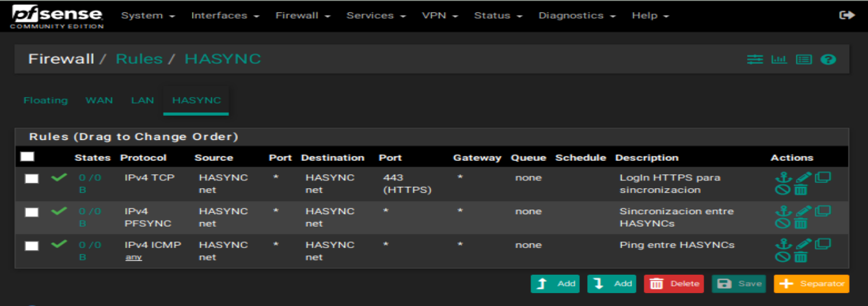Edit the Sincronizacion entre HASYNCs rule
This screenshot has height=306, width=868.
pyautogui.click(x=804, y=211)
